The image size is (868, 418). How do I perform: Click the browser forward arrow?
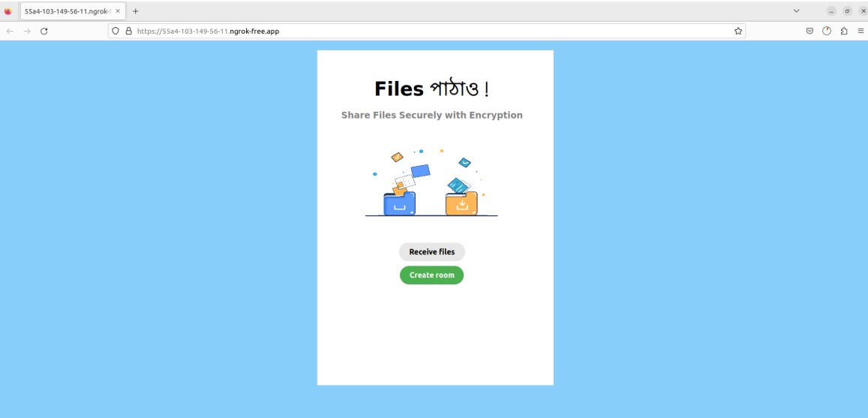click(x=27, y=31)
